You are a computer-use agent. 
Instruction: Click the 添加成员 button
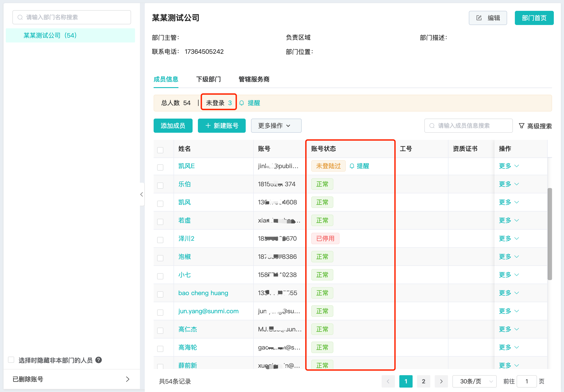(173, 126)
